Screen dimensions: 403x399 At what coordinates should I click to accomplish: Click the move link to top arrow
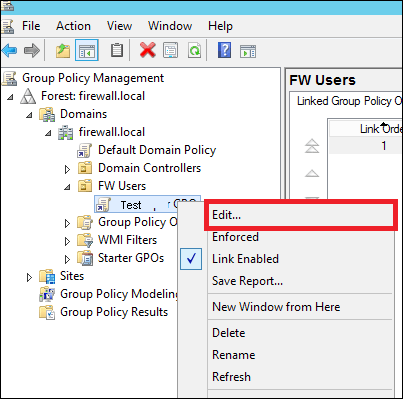312,145
